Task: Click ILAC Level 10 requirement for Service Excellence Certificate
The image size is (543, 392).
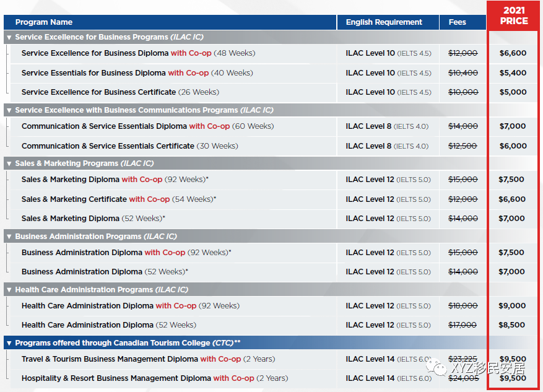Action: pos(389,92)
